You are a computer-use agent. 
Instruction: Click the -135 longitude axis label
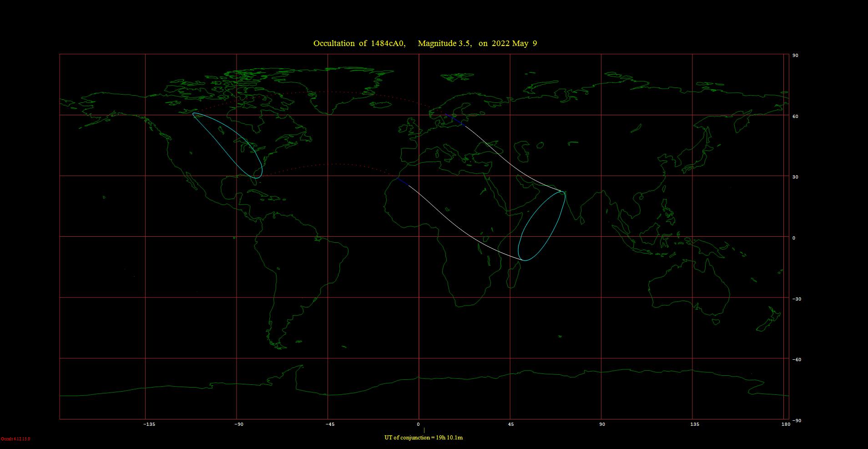tap(149, 424)
